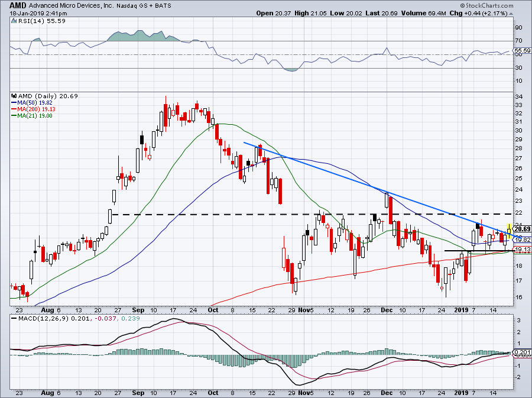Click the RSI(14) 55.59 legend label

click(x=42, y=21)
